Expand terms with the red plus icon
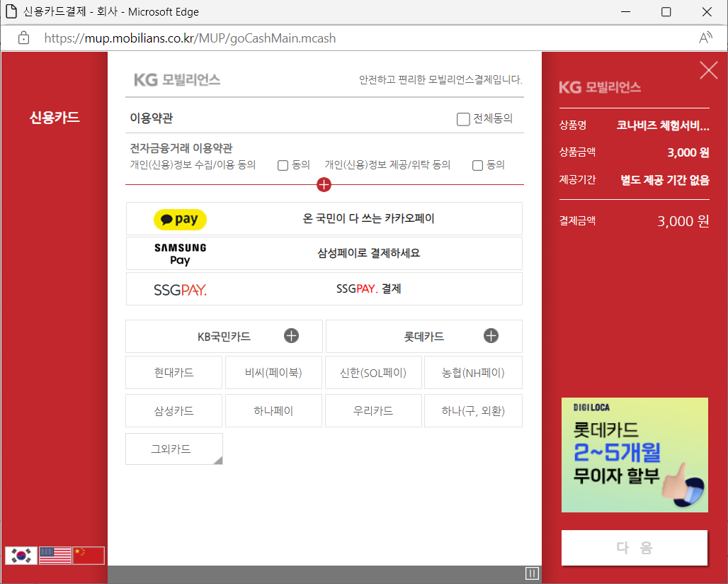Viewport: 728px width, 584px height. click(x=324, y=184)
